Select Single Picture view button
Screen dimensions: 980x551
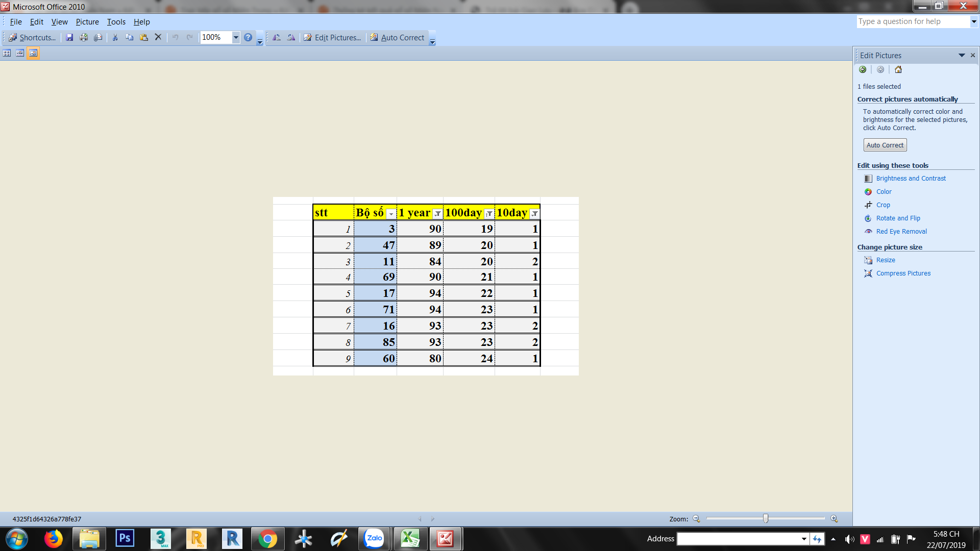coord(33,53)
